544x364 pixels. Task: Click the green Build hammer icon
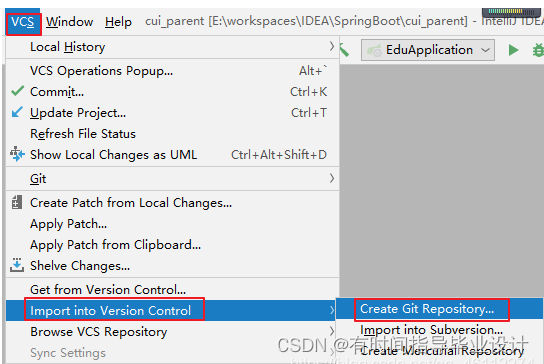pyautogui.click(x=344, y=50)
